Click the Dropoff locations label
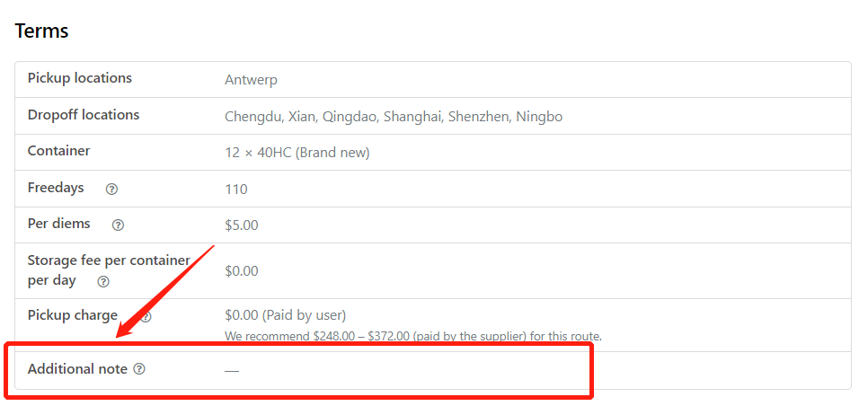The image size is (868, 406). [83, 115]
